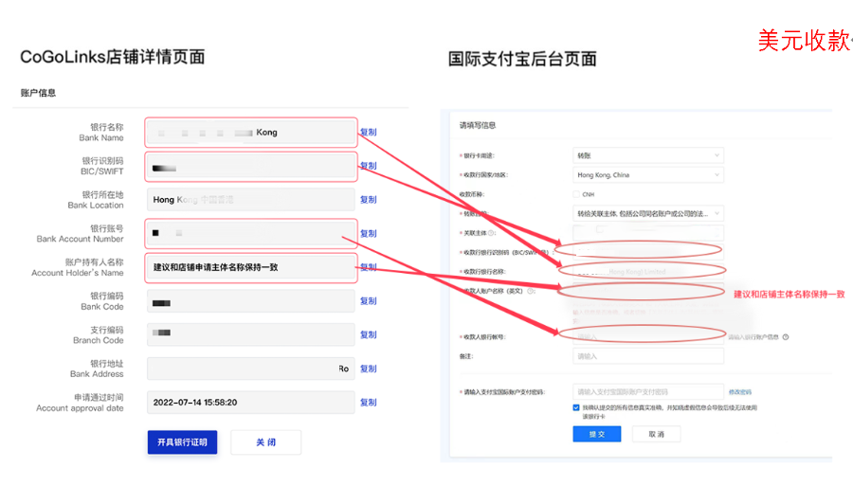This screenshot has height=504, width=853.
Task: Copy the Bank Account Number
Action: pos(368,233)
